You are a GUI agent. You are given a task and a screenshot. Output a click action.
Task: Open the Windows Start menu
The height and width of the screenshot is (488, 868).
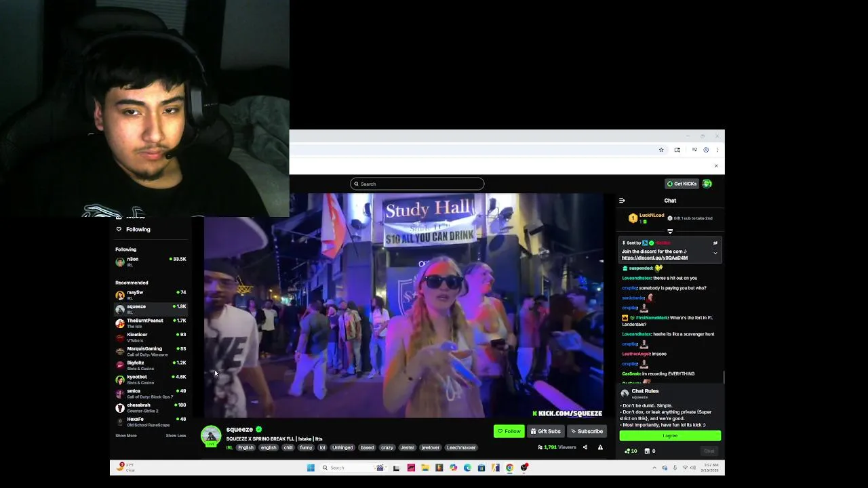pyautogui.click(x=311, y=468)
